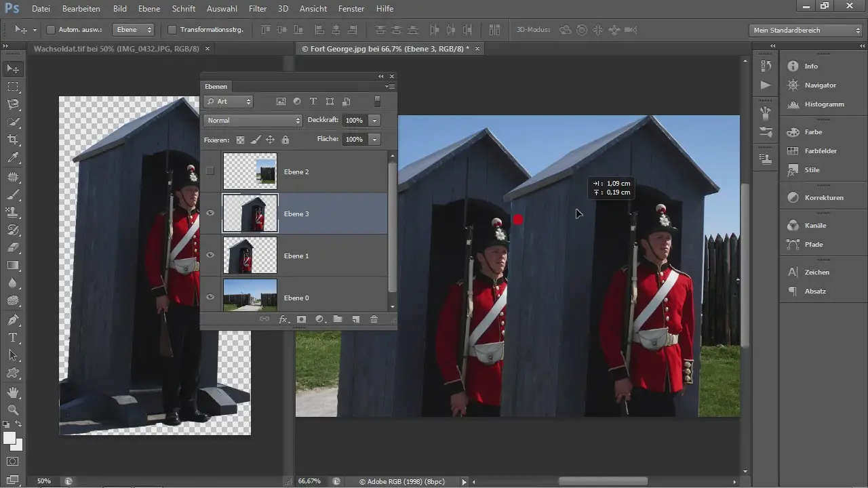Select the Zoom tool

[x=13, y=410]
